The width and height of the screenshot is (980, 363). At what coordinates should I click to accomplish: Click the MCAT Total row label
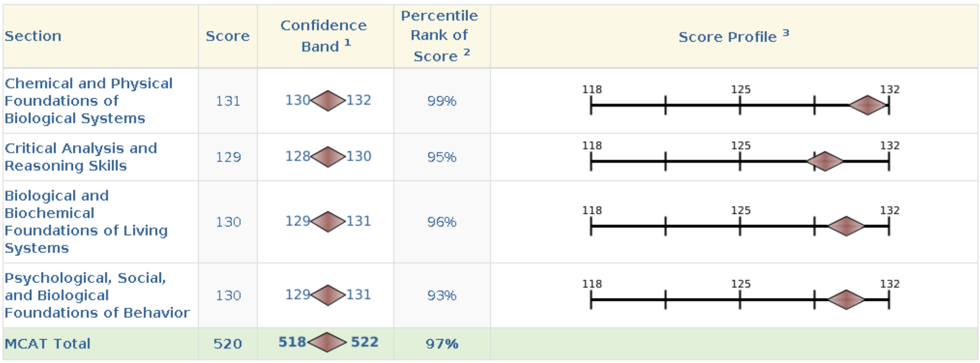coord(47,343)
